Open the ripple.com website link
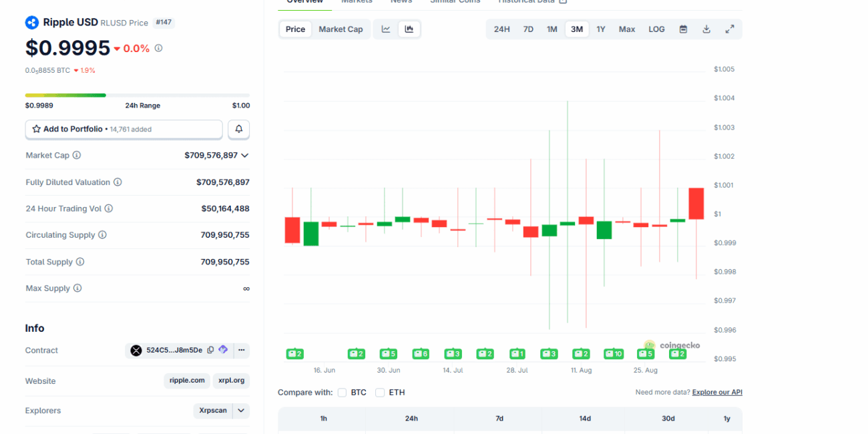 (x=187, y=381)
